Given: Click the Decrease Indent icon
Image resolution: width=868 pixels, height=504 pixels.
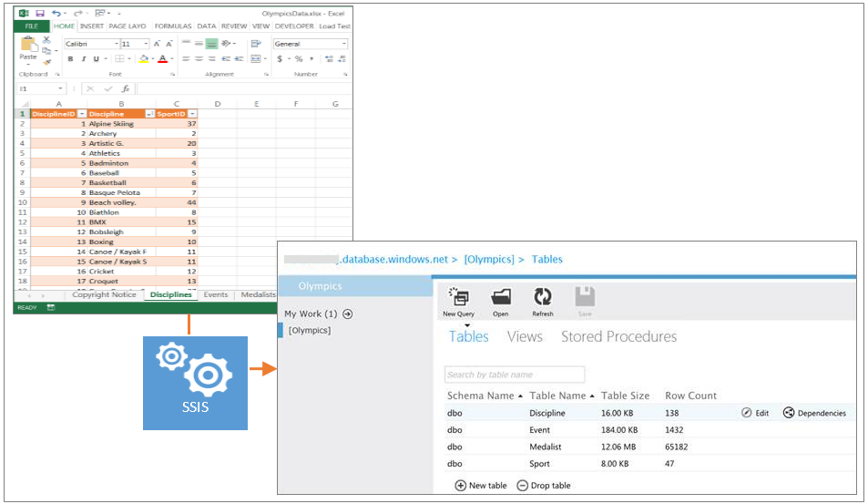Looking at the screenshot, I should click(226, 58).
